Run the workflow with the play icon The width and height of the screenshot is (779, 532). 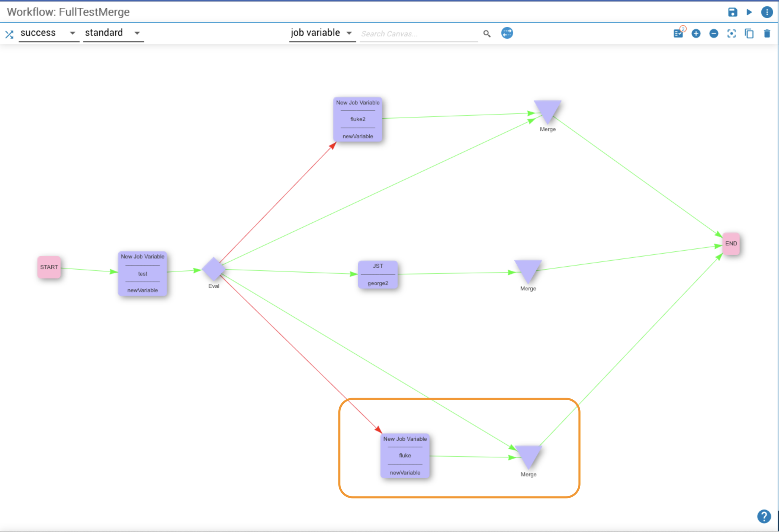tap(749, 12)
